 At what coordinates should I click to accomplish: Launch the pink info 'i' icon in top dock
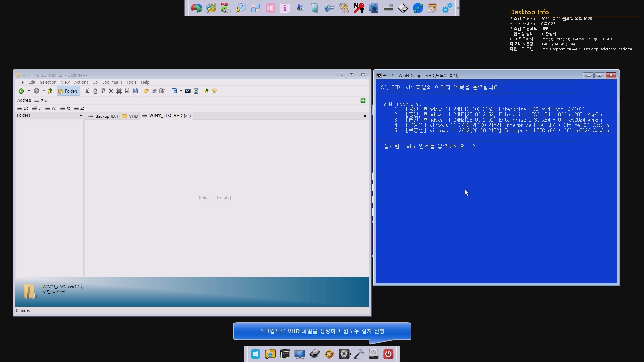tap(285, 8)
